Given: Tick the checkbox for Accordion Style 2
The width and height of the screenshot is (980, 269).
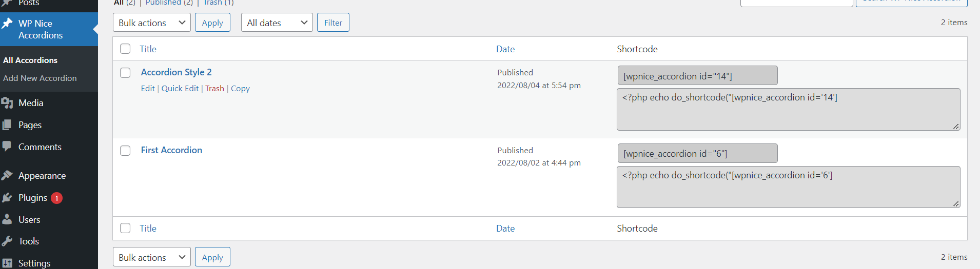Looking at the screenshot, I should (125, 73).
